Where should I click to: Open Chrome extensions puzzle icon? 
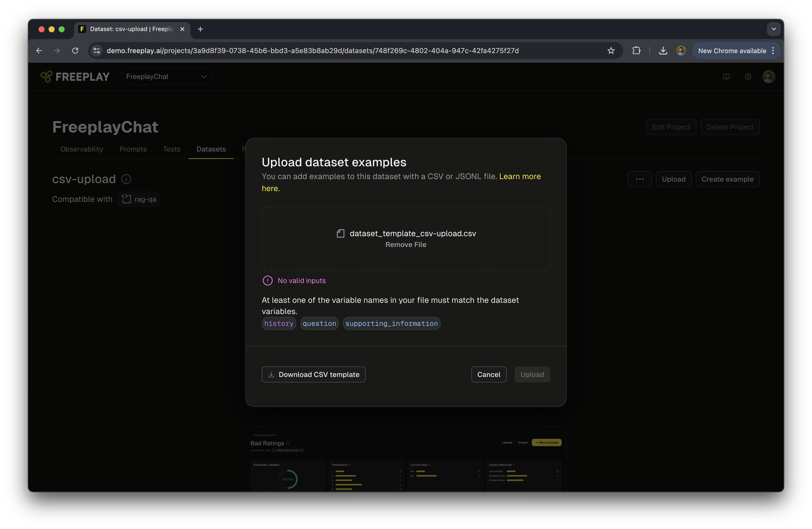pyautogui.click(x=636, y=51)
